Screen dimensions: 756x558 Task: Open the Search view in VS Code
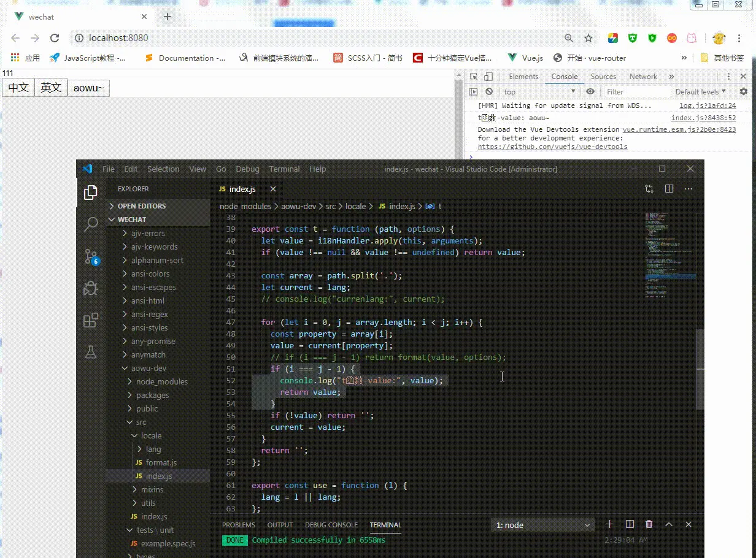pos(91,224)
